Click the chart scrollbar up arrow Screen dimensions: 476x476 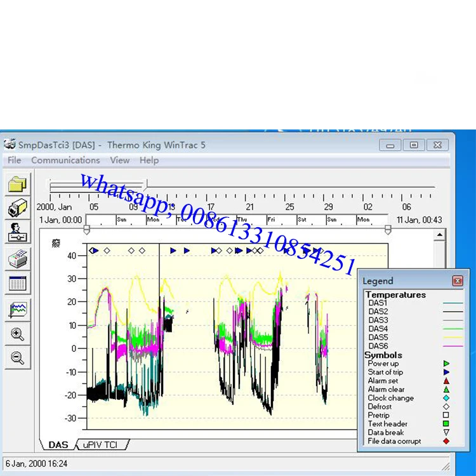tap(439, 235)
